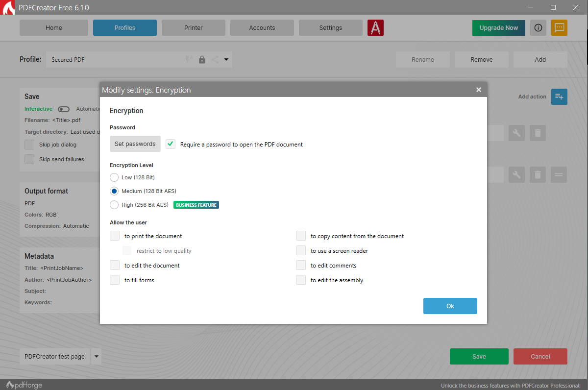
Task: Click the Unlock the business features footer text
Action: pyautogui.click(x=511, y=386)
